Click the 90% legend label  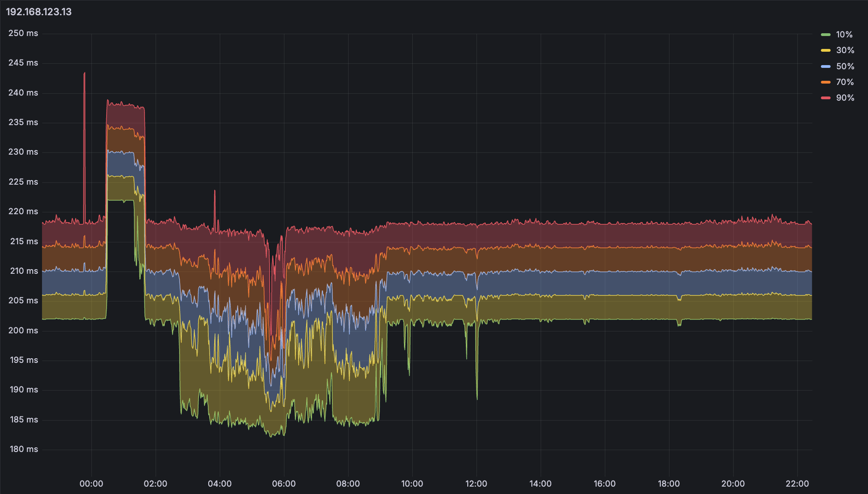(845, 98)
